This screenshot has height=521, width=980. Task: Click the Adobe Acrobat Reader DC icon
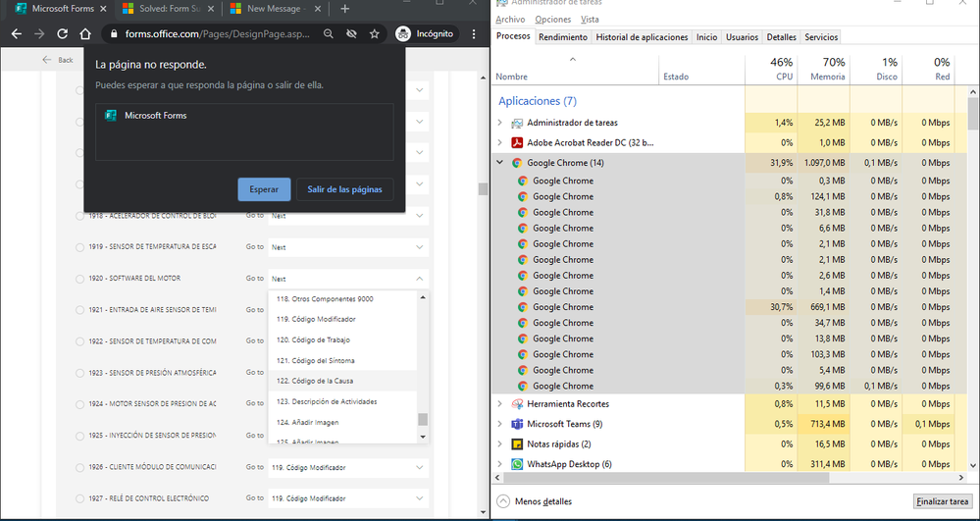pyautogui.click(x=517, y=142)
